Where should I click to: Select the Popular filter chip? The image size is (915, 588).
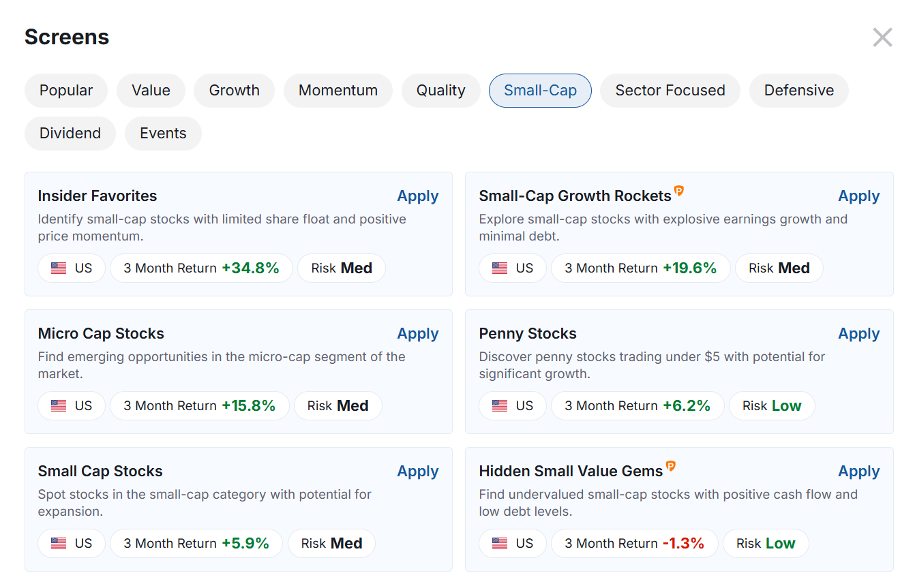(65, 90)
